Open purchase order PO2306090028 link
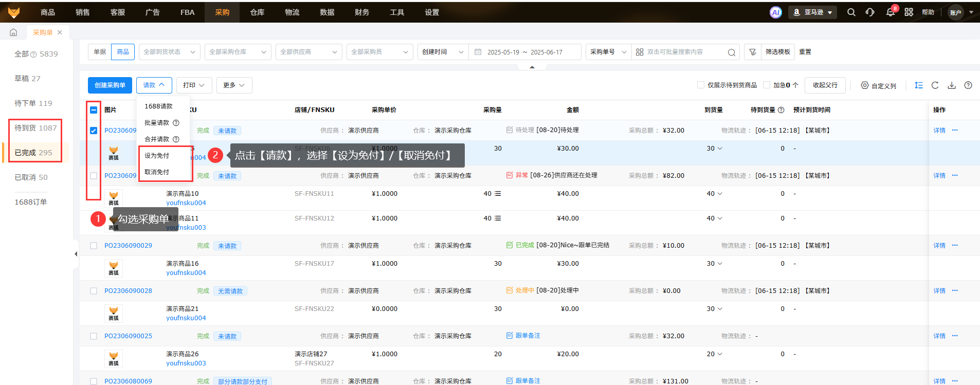The height and width of the screenshot is (385, 980). [128, 291]
